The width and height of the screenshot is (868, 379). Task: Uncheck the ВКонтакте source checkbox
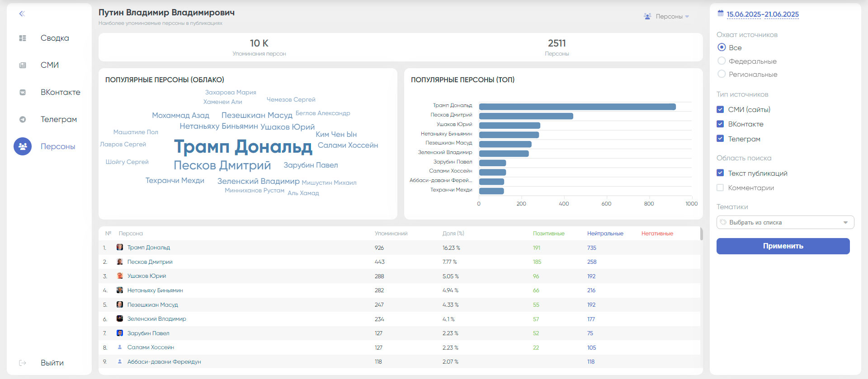click(x=720, y=124)
